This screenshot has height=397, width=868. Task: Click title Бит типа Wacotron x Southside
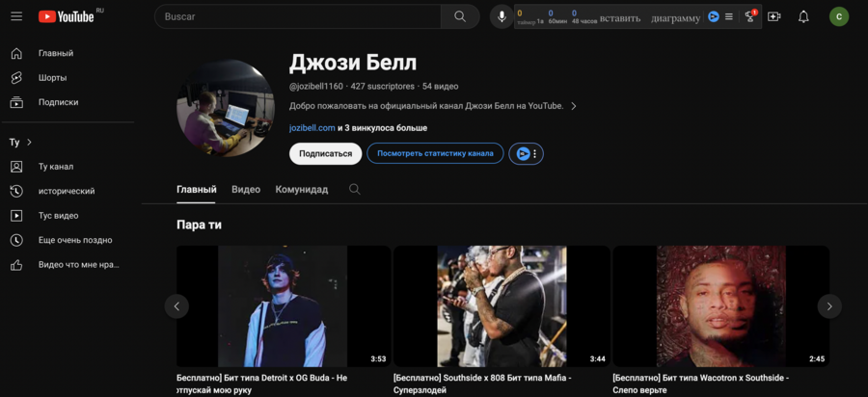(x=700, y=384)
